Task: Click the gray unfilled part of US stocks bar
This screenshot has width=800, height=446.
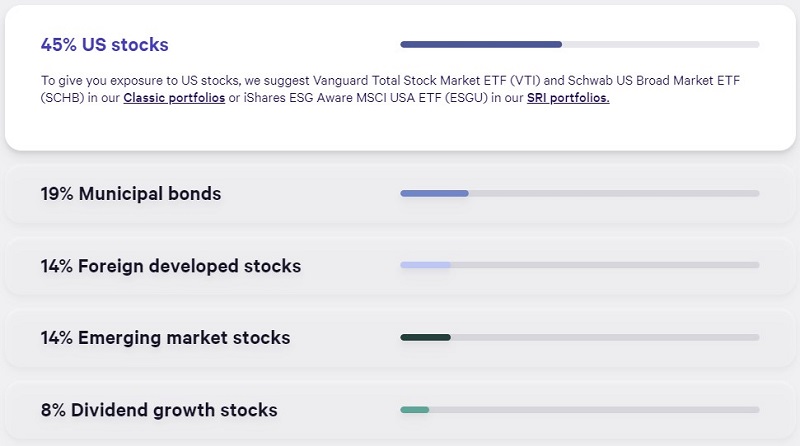Action: [660, 44]
